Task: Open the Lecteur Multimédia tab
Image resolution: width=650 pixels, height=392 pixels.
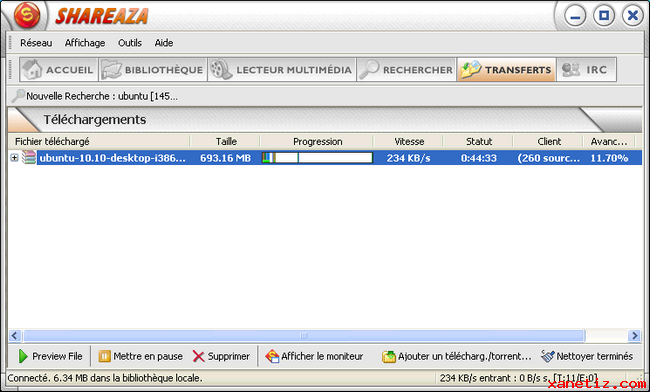Action: tap(281, 70)
